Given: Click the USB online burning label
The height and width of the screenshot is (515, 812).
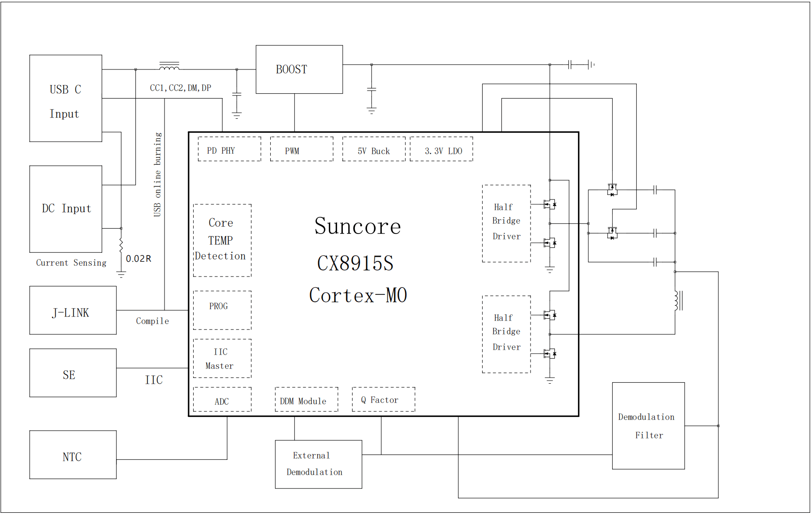Looking at the screenshot, I should 157,174.
